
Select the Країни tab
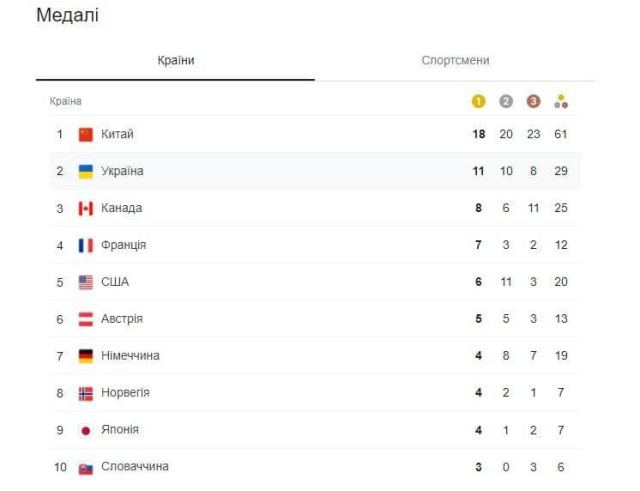tap(176, 61)
